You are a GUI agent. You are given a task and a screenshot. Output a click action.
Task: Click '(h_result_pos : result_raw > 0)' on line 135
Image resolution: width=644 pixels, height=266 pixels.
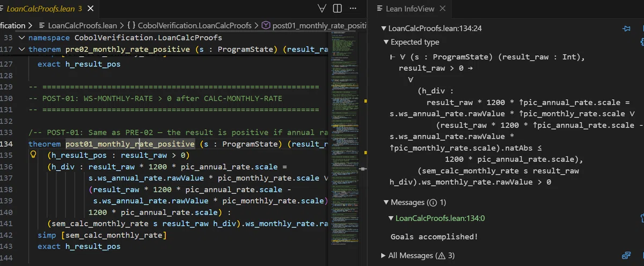[118, 155]
